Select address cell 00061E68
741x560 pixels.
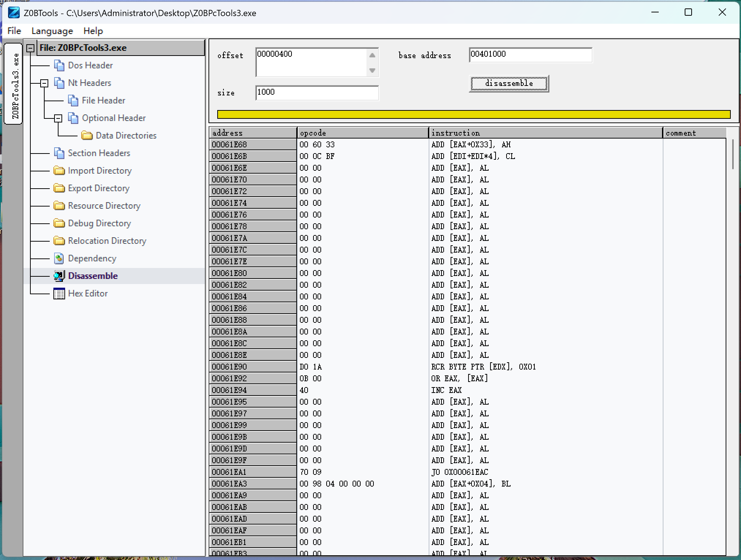(253, 145)
